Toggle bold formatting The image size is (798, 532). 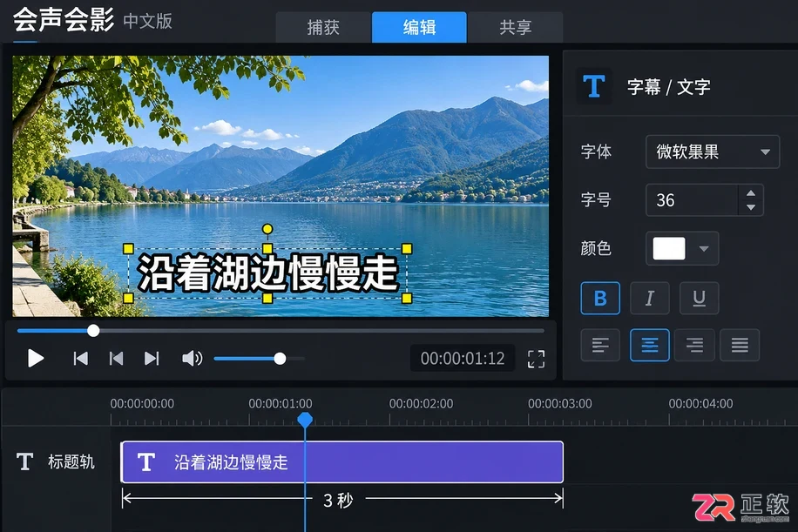(x=600, y=298)
